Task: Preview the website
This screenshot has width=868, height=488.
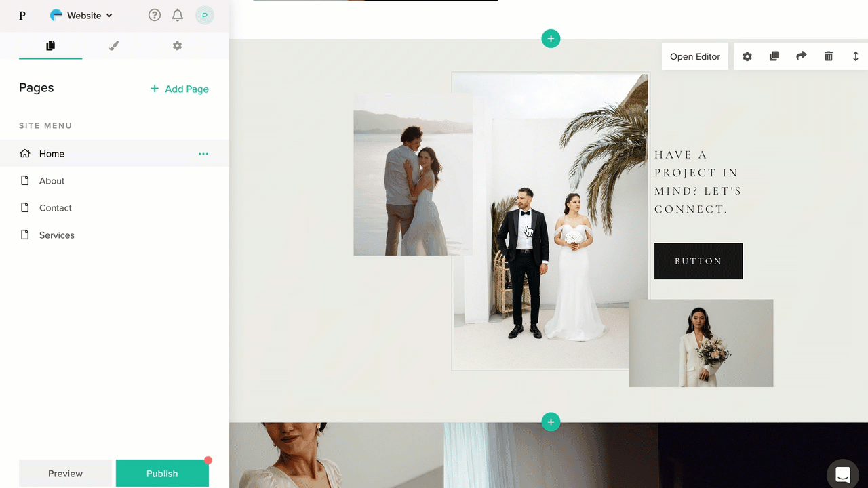Action: (65, 473)
